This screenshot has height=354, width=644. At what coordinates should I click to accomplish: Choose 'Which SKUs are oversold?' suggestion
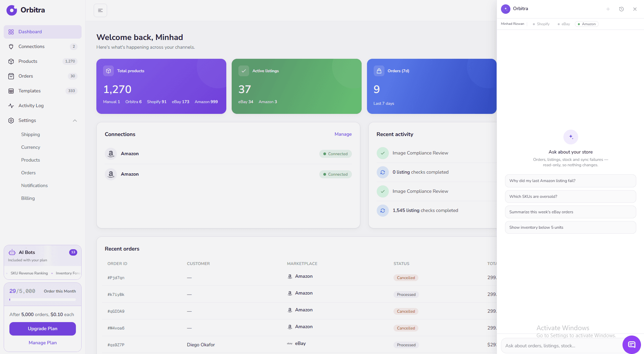pos(570,196)
